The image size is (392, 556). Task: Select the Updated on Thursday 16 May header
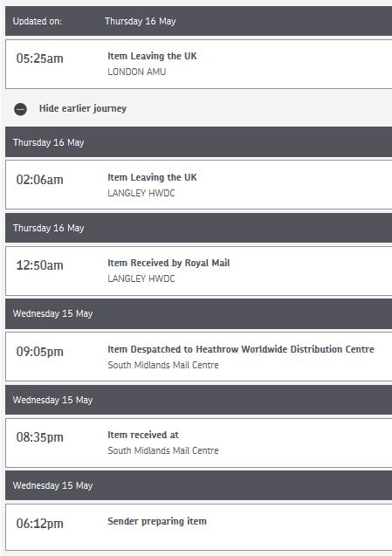tap(199, 21)
